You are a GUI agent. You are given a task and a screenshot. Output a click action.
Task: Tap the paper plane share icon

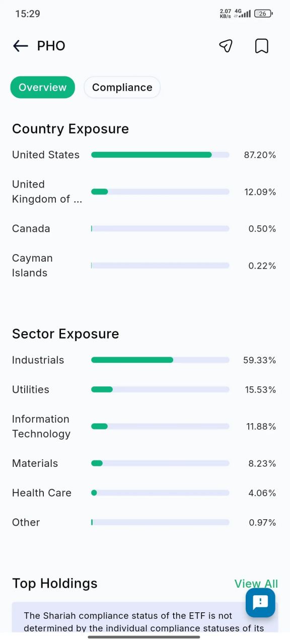pyautogui.click(x=226, y=46)
